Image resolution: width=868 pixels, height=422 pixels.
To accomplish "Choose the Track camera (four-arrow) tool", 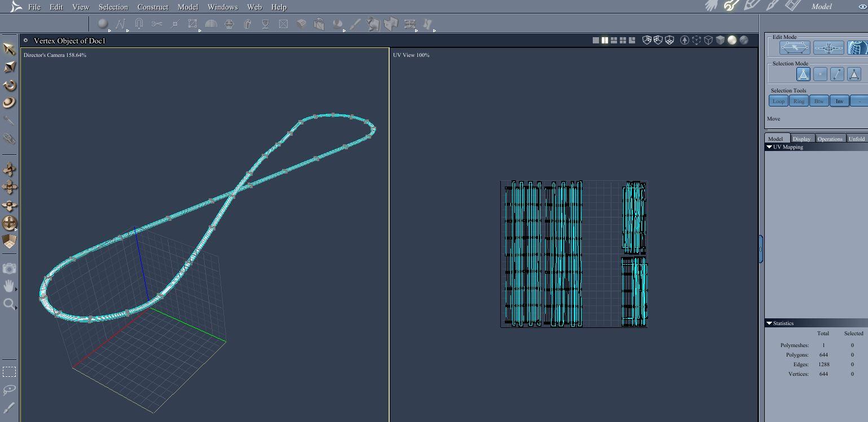I will point(9,187).
